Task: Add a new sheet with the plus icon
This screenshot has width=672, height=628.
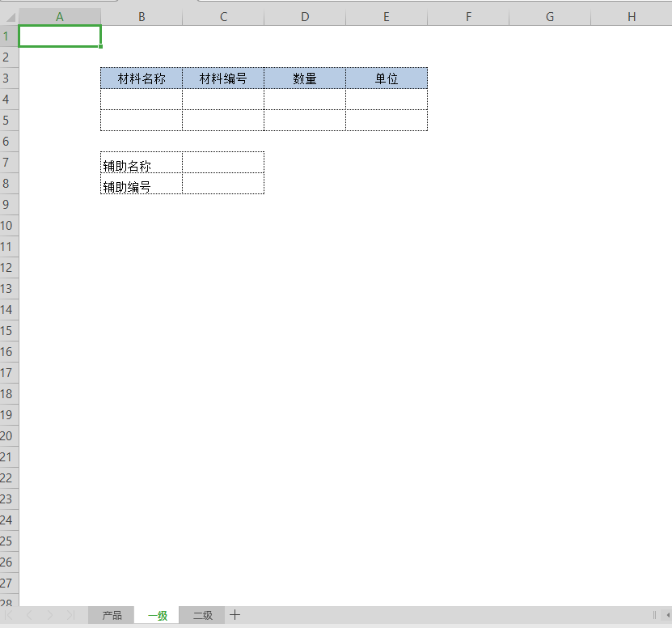Action: tap(235, 615)
